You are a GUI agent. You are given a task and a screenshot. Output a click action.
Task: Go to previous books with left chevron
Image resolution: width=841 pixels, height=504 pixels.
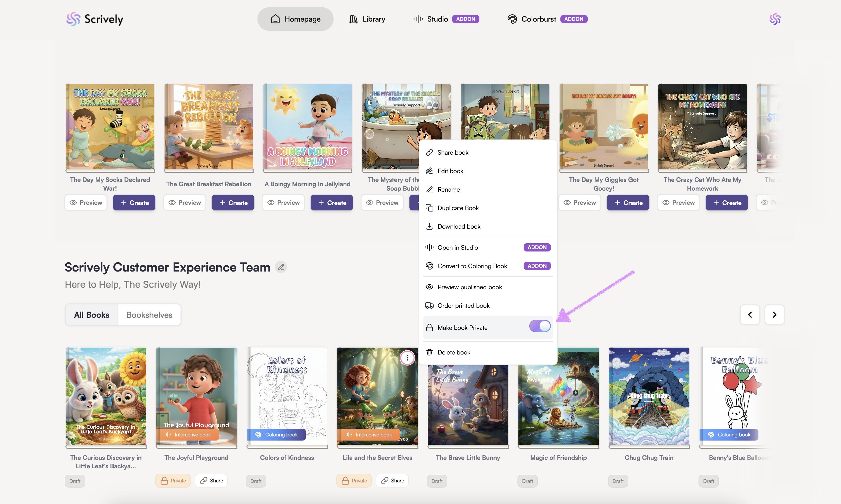click(x=749, y=315)
